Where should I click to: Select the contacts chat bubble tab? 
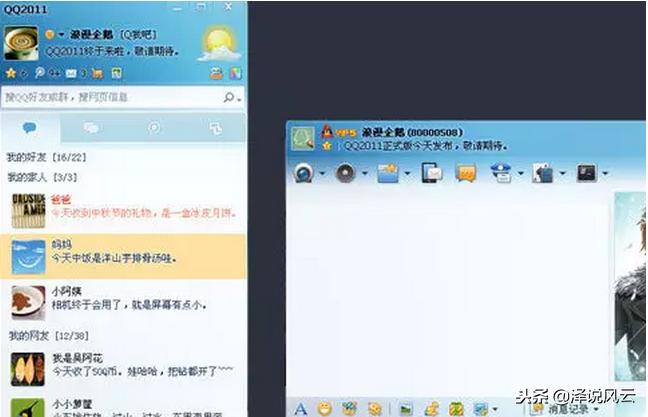click(30, 128)
